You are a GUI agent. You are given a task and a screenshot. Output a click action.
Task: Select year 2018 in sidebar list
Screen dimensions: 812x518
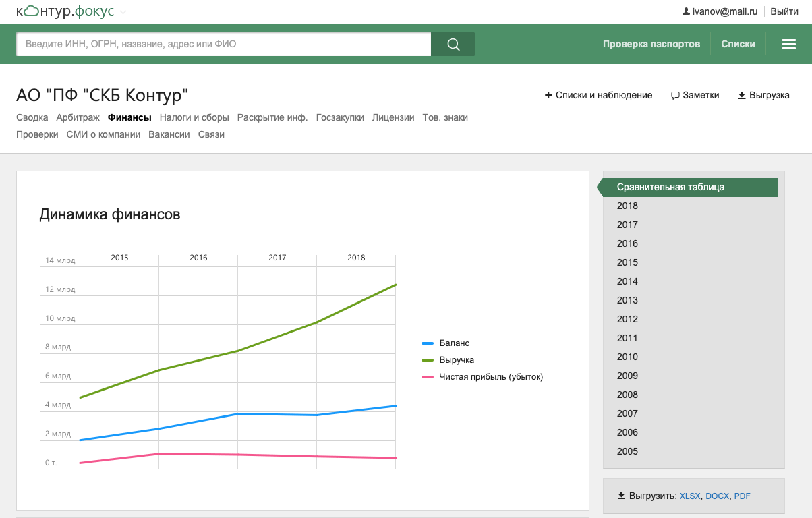pos(627,206)
